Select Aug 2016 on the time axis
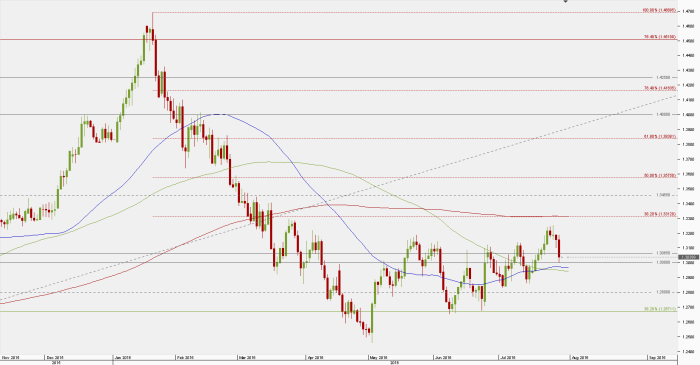The image size is (700, 365). [x=580, y=357]
